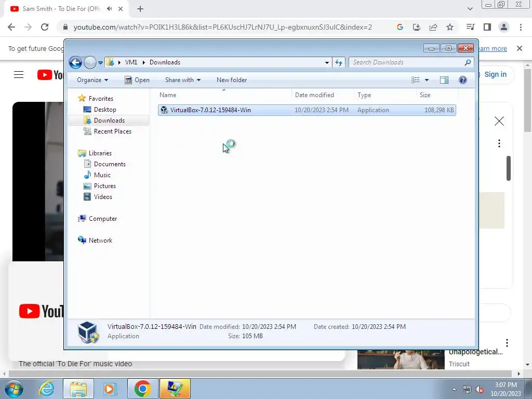Dismiss the Chrome info bar with X

519,48
